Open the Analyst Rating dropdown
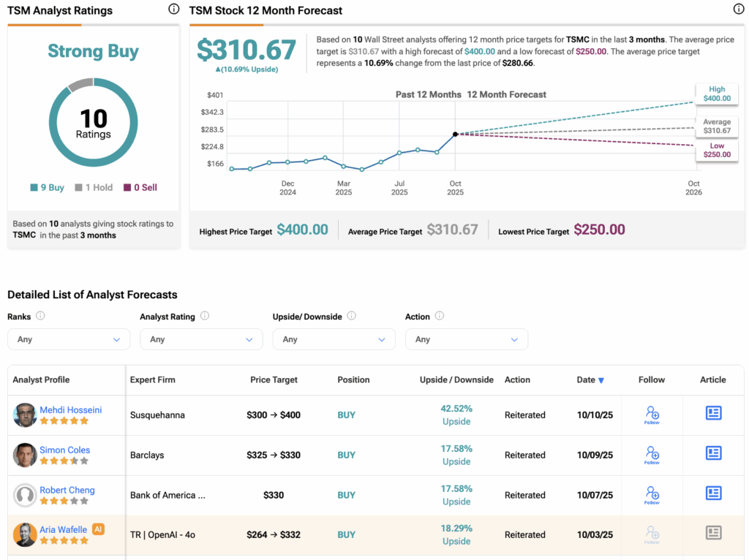The height and width of the screenshot is (560, 749). click(201, 339)
